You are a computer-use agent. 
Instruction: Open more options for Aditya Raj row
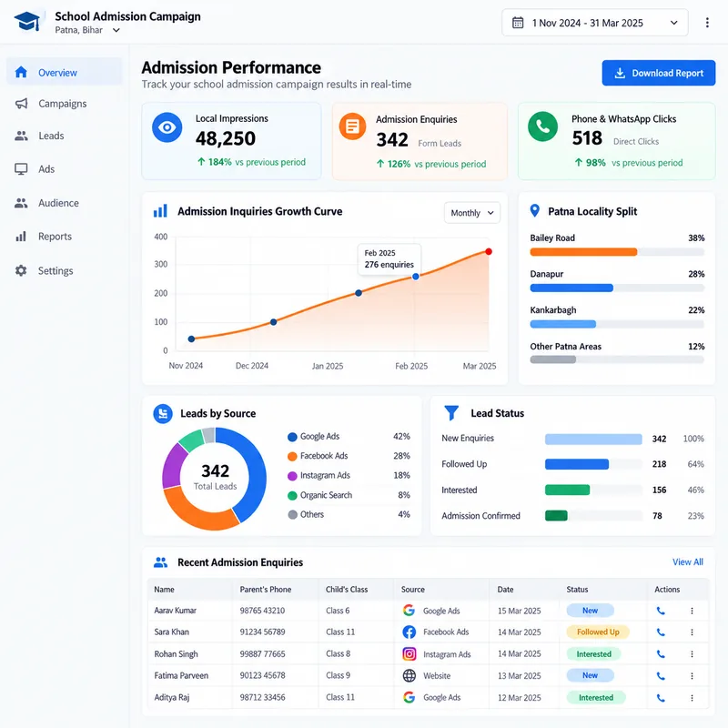click(x=692, y=698)
